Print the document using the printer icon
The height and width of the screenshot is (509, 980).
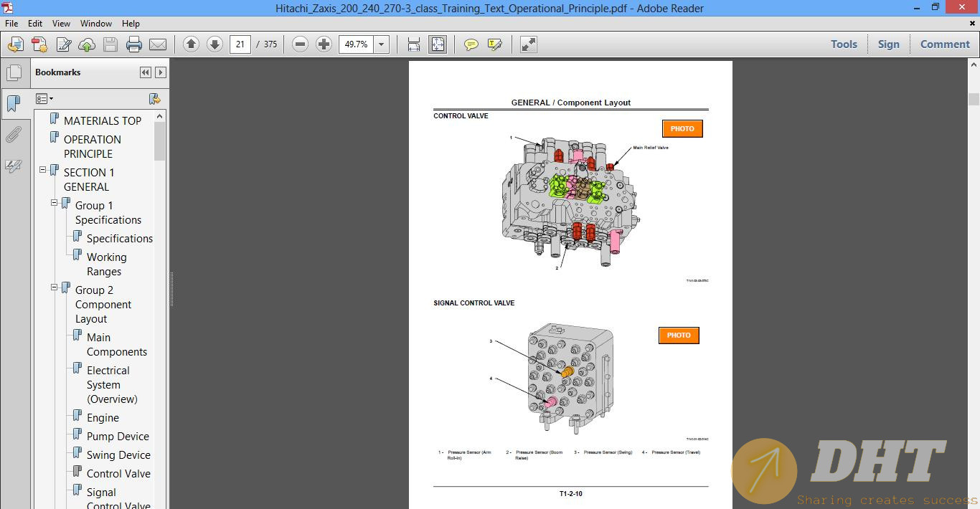(134, 44)
